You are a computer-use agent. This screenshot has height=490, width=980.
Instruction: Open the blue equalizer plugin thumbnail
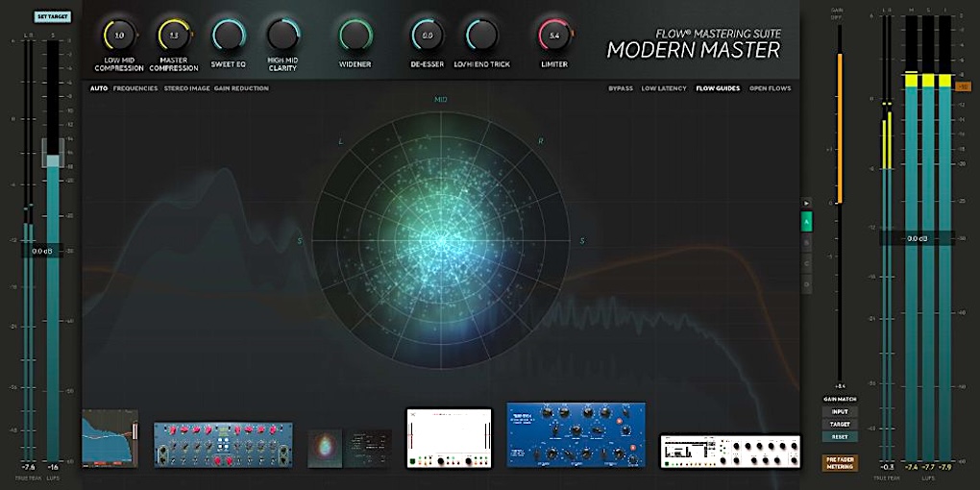pyautogui.click(x=576, y=434)
